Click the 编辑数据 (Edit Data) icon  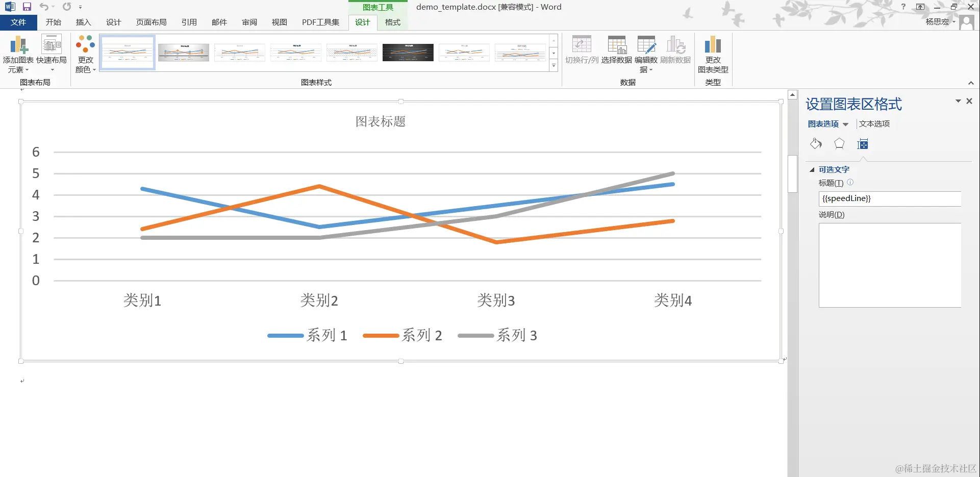point(646,45)
